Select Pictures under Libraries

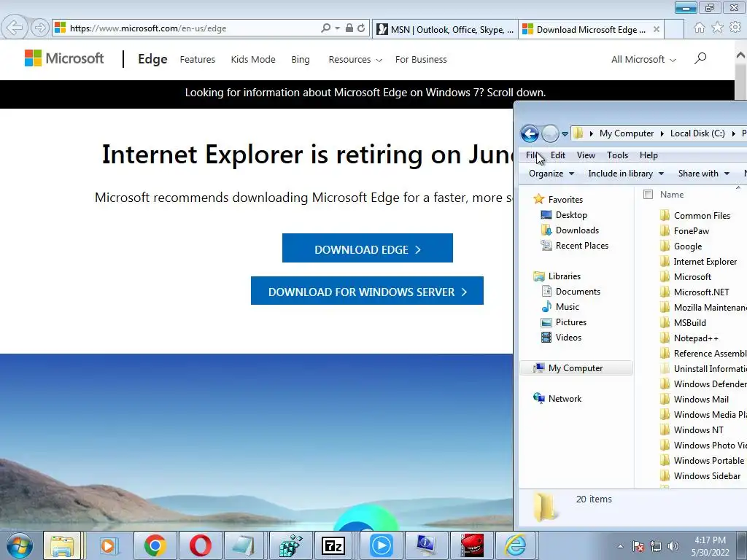pyautogui.click(x=570, y=322)
